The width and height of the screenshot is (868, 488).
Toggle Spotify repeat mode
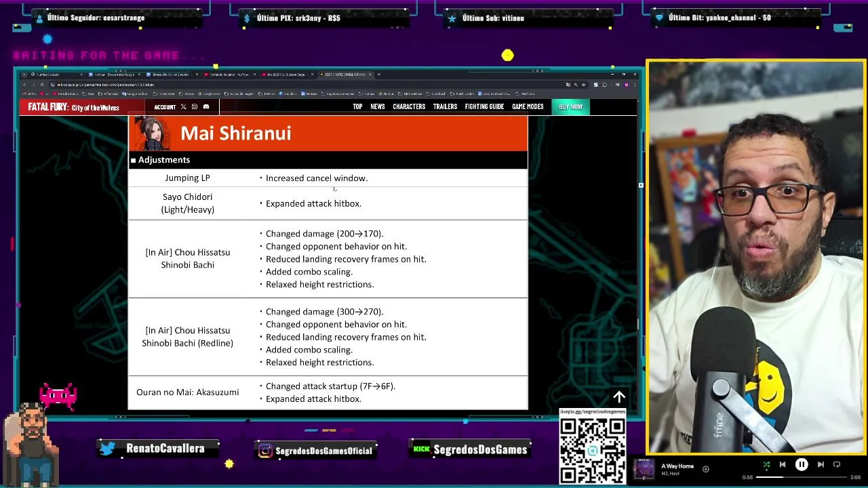pos(837,464)
